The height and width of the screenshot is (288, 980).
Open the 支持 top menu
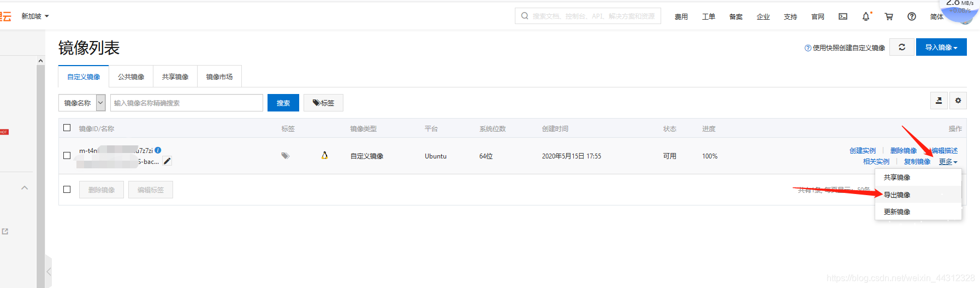[791, 17]
